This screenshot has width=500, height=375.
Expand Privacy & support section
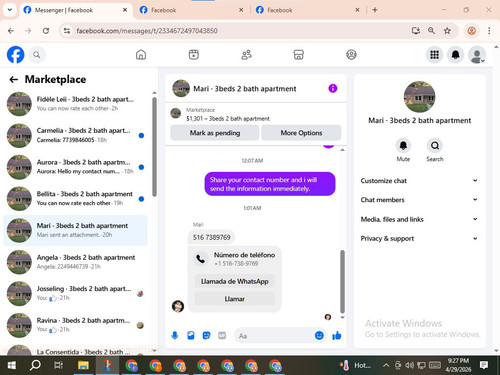pos(419,238)
